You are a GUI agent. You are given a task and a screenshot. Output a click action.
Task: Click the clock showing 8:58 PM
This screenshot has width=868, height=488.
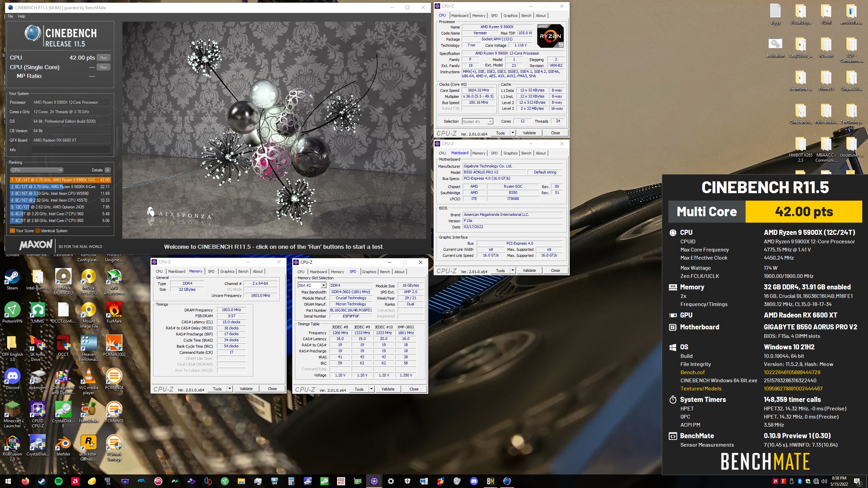pyautogui.click(x=839, y=478)
